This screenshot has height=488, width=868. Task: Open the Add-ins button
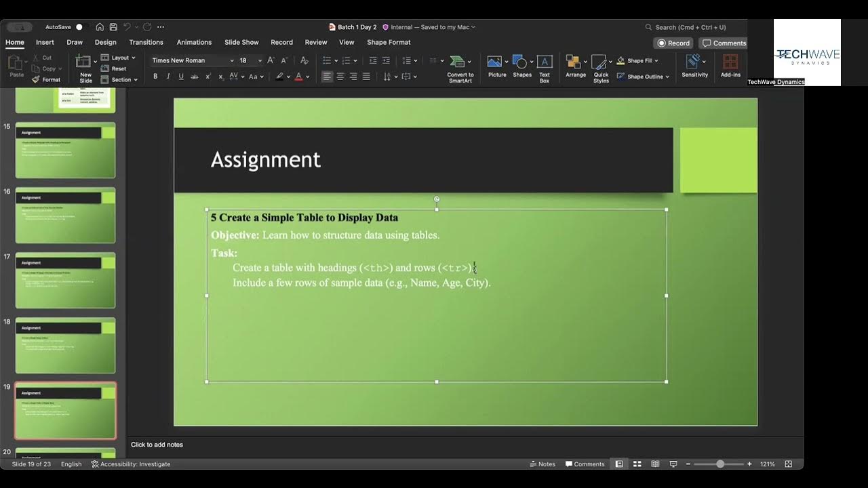click(730, 66)
